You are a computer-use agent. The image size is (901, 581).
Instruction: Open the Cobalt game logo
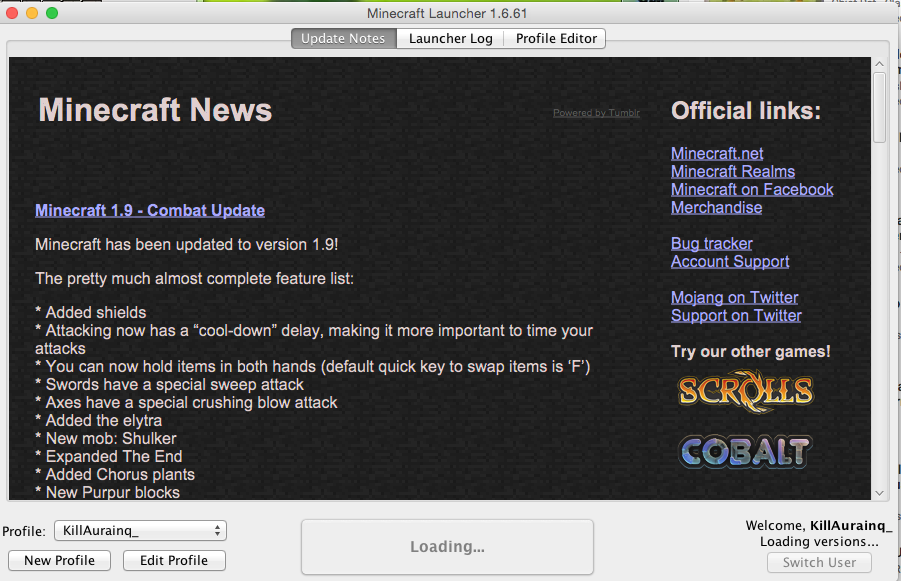[745, 452]
